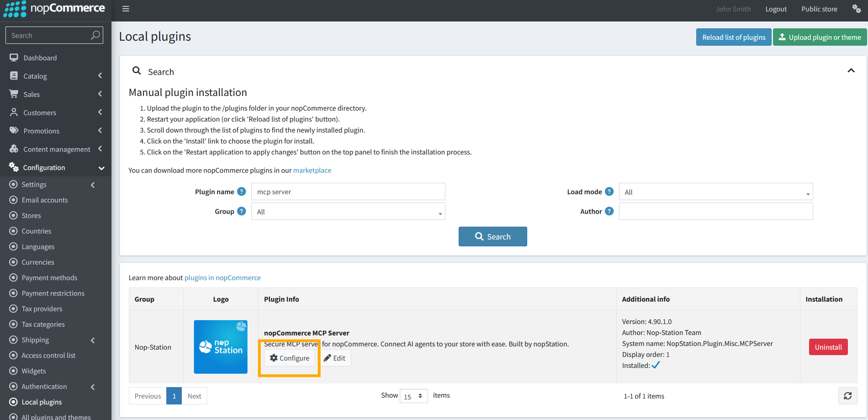Click the John Smith account name
This screenshot has height=420, width=868.
[733, 9]
